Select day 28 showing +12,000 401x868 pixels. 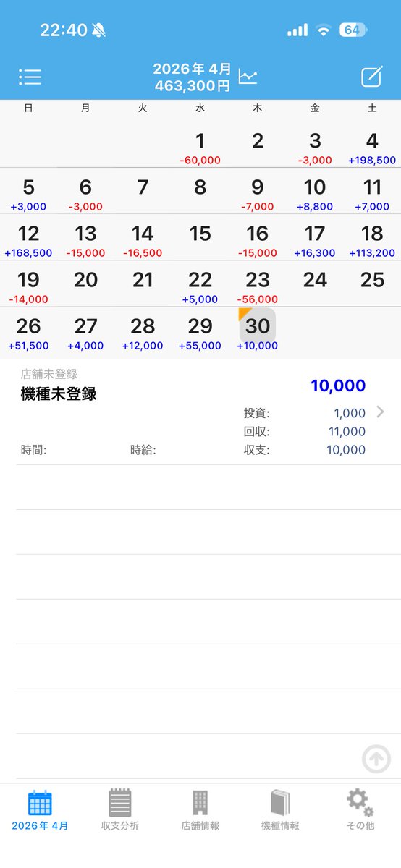click(143, 333)
